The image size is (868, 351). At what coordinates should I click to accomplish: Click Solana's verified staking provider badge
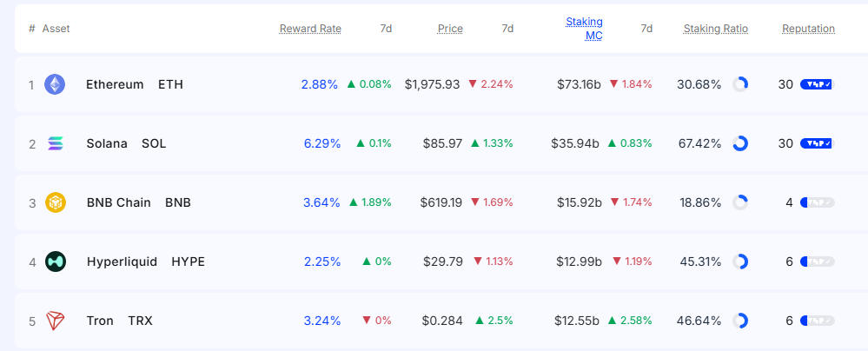click(x=817, y=143)
